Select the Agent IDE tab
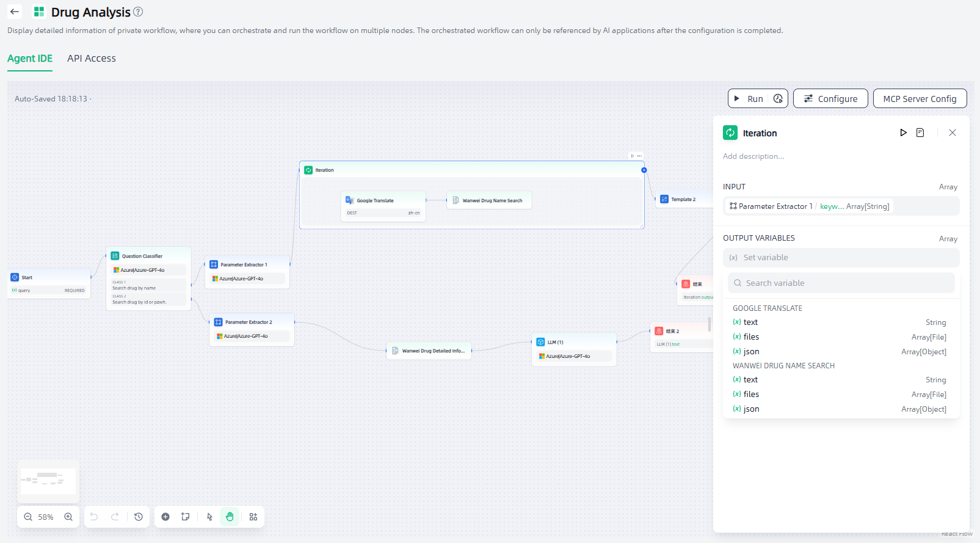Image resolution: width=980 pixels, height=543 pixels. click(30, 59)
